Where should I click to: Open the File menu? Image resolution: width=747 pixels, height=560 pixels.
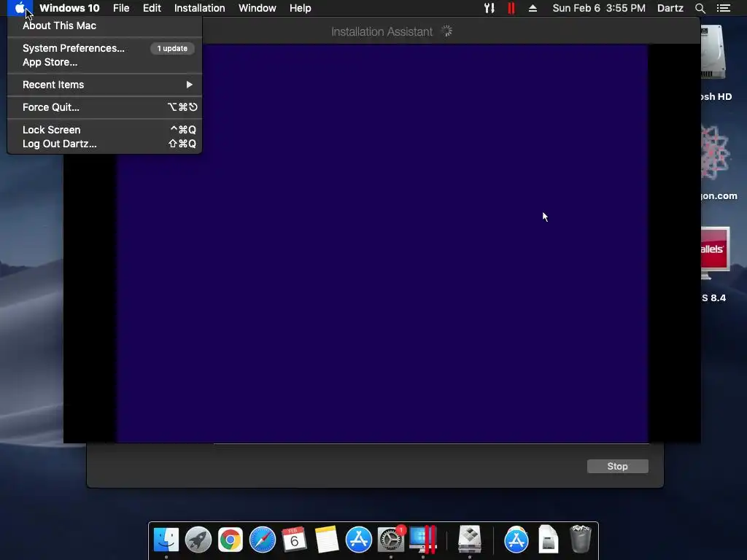tap(121, 8)
